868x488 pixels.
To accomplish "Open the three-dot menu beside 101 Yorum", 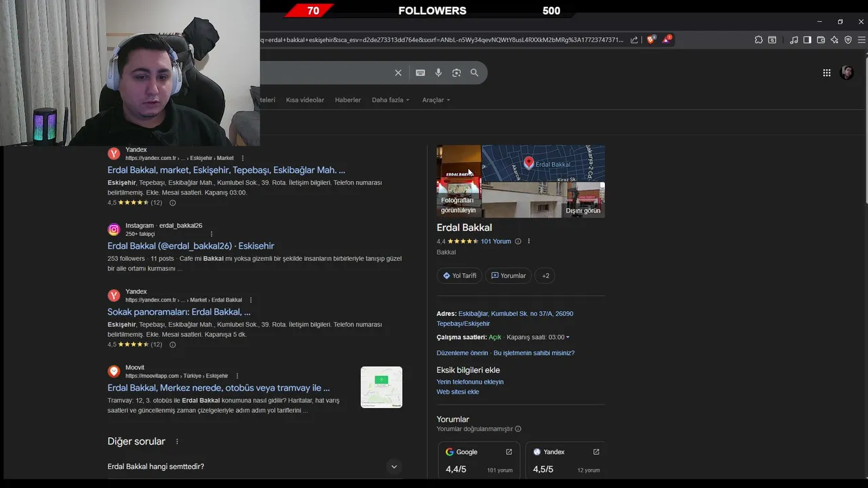I will pos(529,241).
